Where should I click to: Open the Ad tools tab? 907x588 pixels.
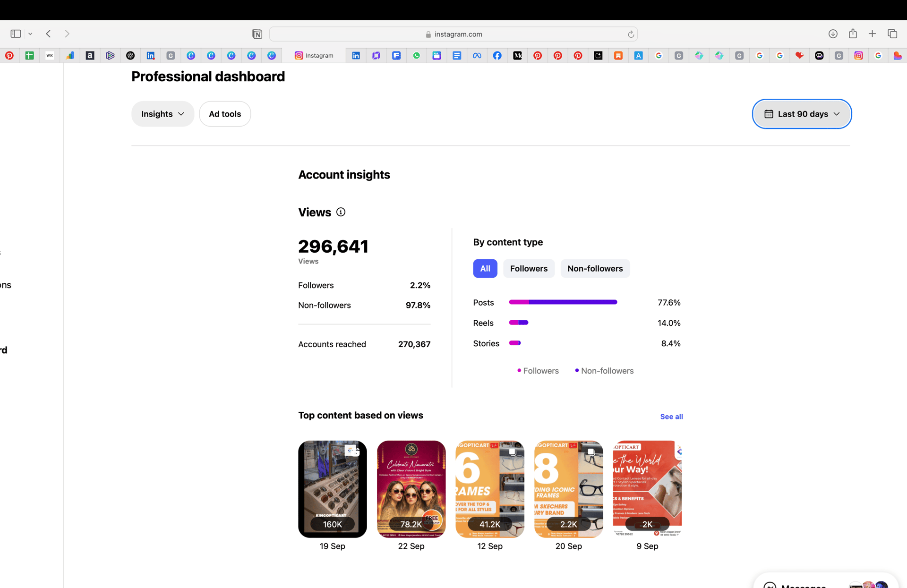pyautogui.click(x=225, y=114)
